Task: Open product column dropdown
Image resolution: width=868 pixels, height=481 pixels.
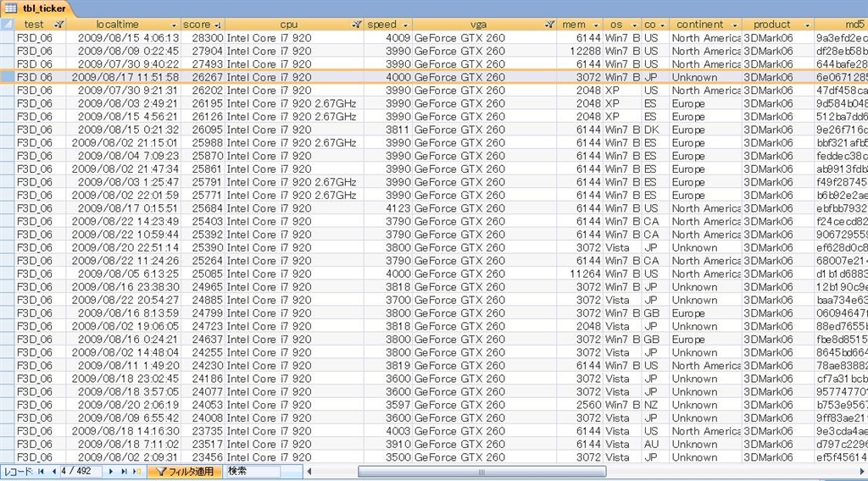Action: (x=807, y=25)
